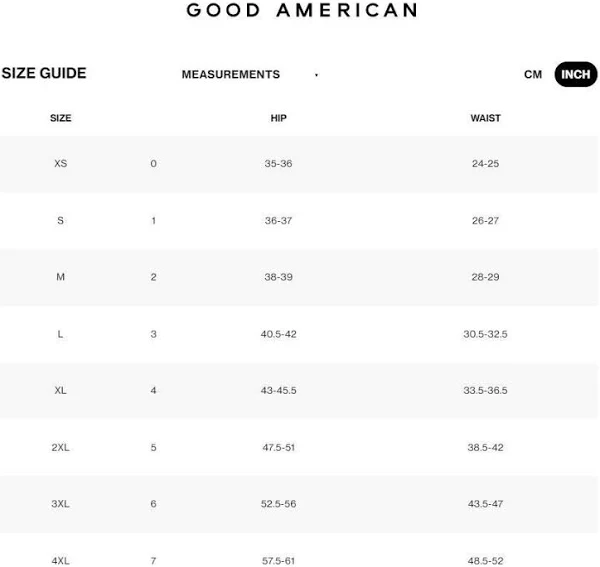The height and width of the screenshot is (567, 600).
Task: Click the 24-25 waist value
Action: point(485,163)
